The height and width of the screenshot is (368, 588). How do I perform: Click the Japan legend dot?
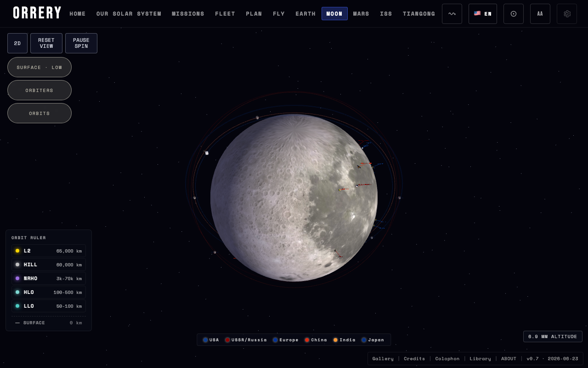[364, 340]
